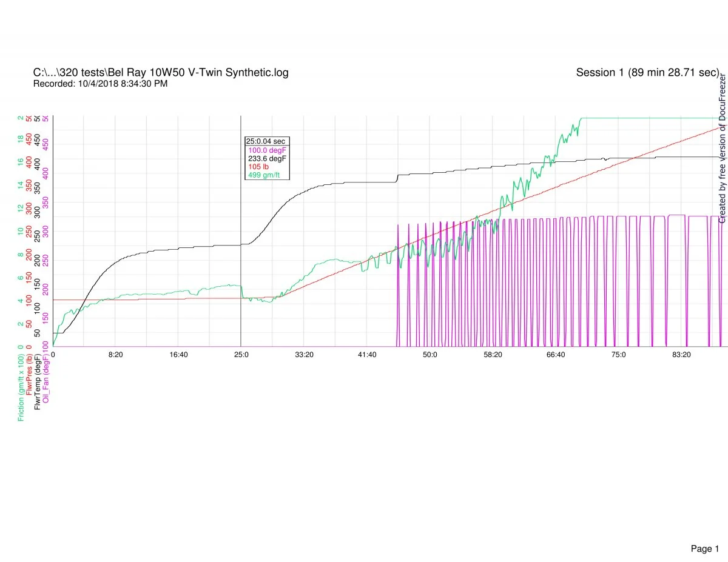Select the FlwrTemp (degF) axis label
The image size is (728, 562).
click(x=38, y=380)
